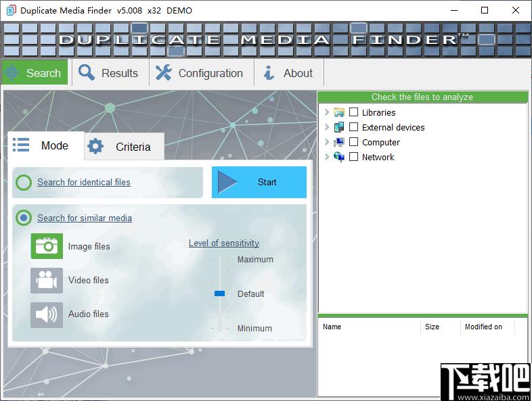Click the camera icon for Image files

(47, 246)
